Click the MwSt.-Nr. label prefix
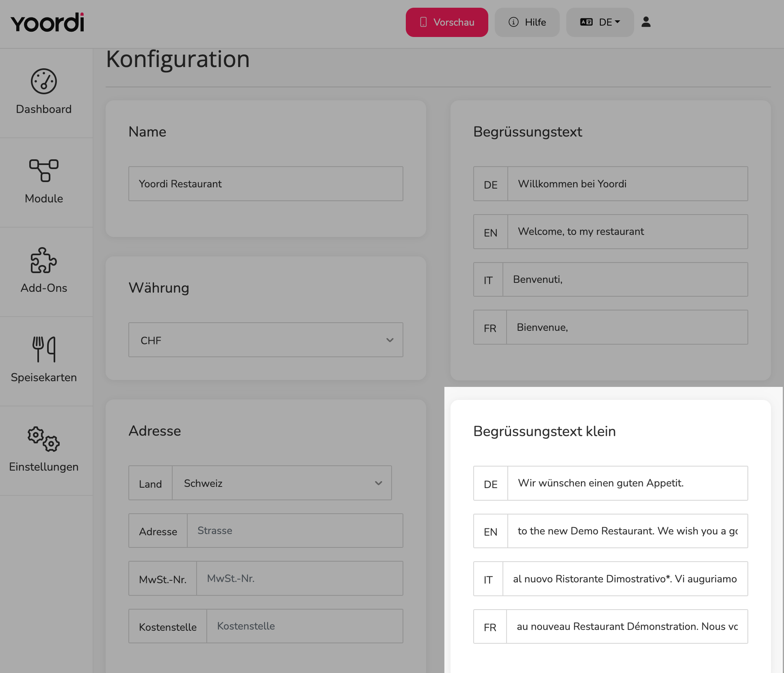The width and height of the screenshot is (784, 673). 162,579
